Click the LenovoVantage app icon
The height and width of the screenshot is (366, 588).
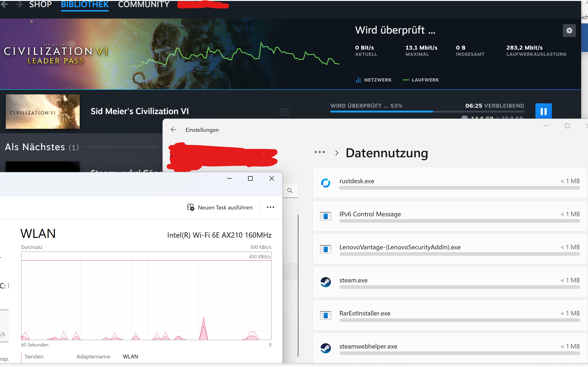pyautogui.click(x=326, y=249)
